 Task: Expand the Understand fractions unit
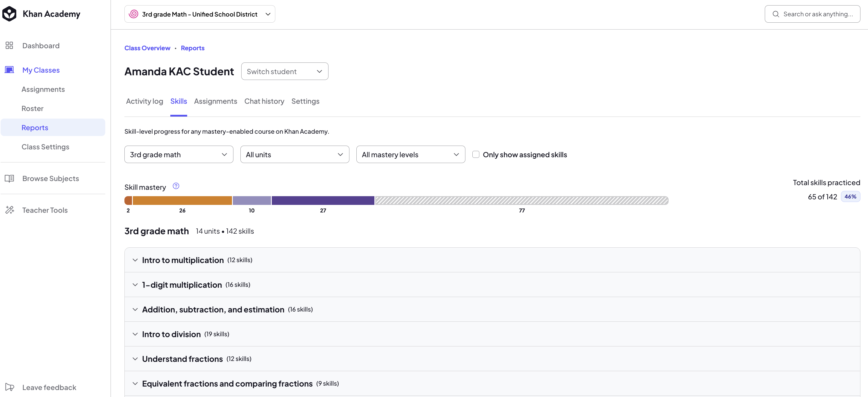(x=492, y=359)
